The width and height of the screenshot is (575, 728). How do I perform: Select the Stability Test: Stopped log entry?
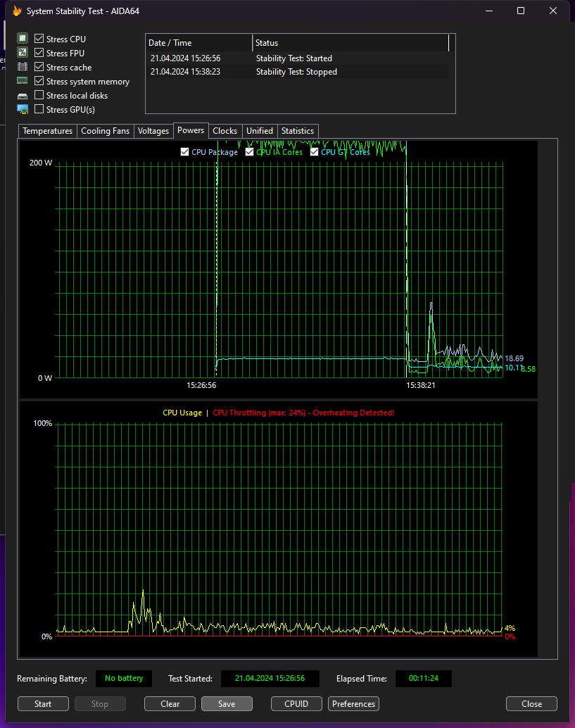coord(296,72)
